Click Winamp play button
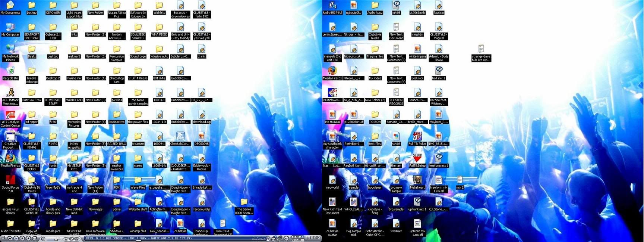The width and height of the screenshot is (644, 242). tap(16, 238)
